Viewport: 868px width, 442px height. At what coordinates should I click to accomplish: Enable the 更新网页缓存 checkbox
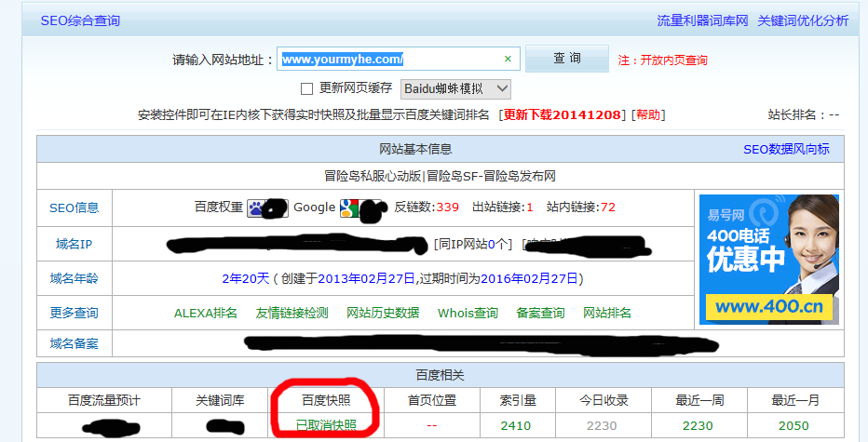coord(306,89)
